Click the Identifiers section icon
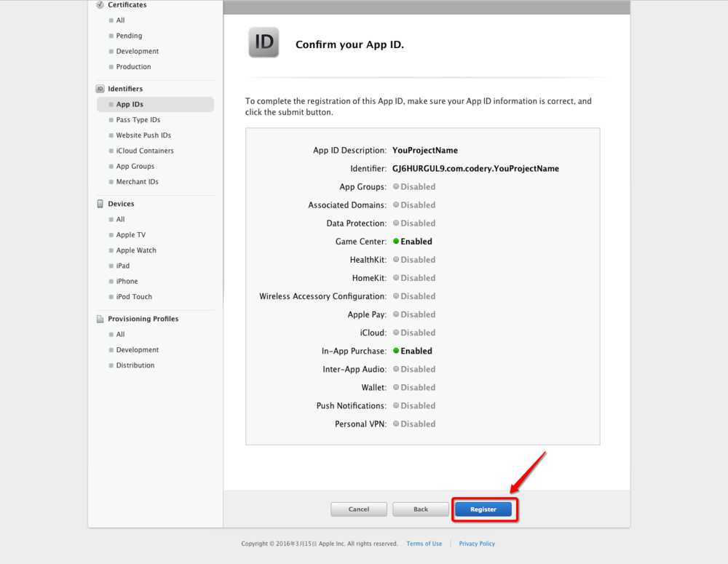The image size is (728, 564). pyautogui.click(x=100, y=89)
